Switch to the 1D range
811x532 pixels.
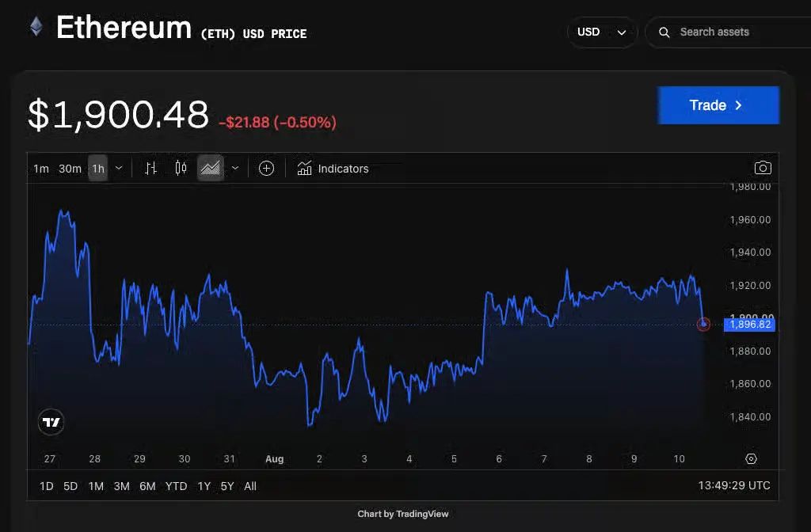pos(47,486)
